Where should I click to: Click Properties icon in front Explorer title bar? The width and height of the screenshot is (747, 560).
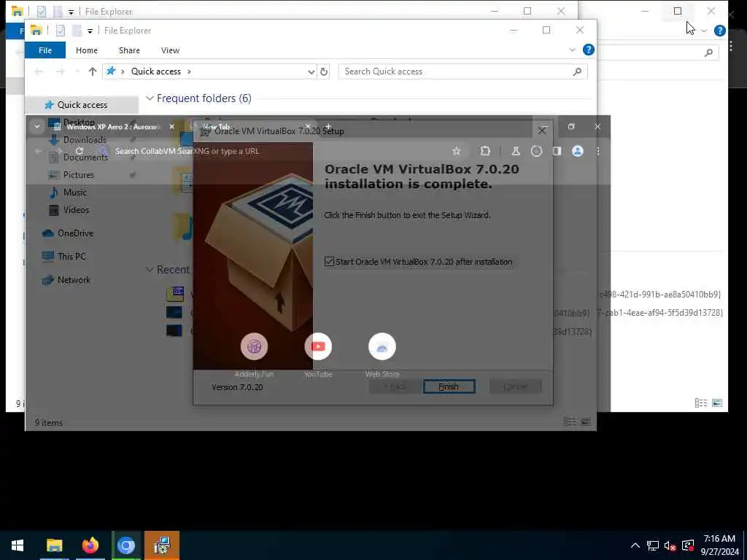click(60, 31)
